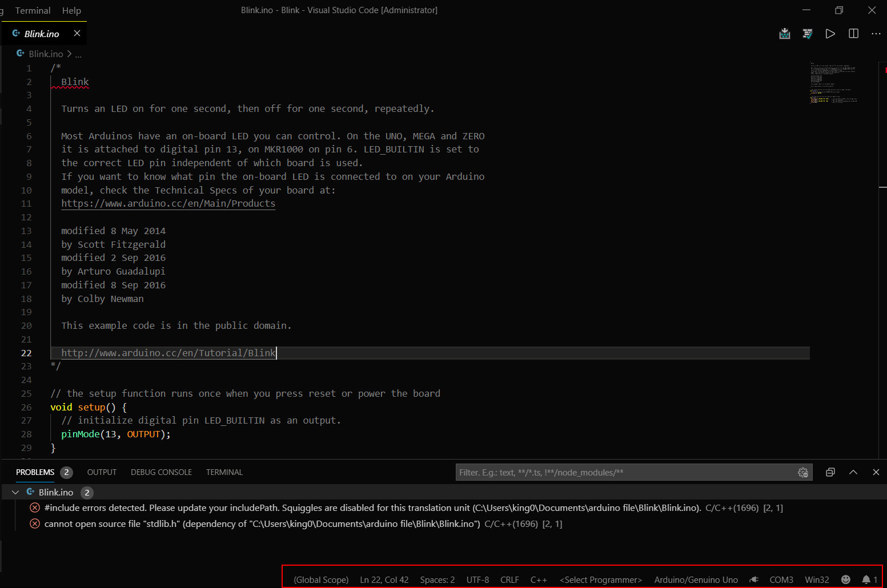Click line number 26 in gutter
This screenshot has width=887, height=588.
[26, 407]
